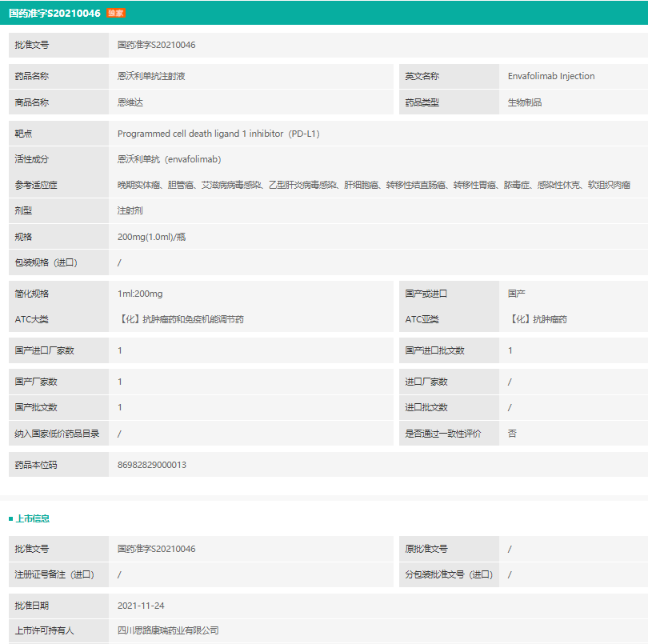Click approval number in 上市信息 section
This screenshot has width=648, height=644.
tap(156, 549)
